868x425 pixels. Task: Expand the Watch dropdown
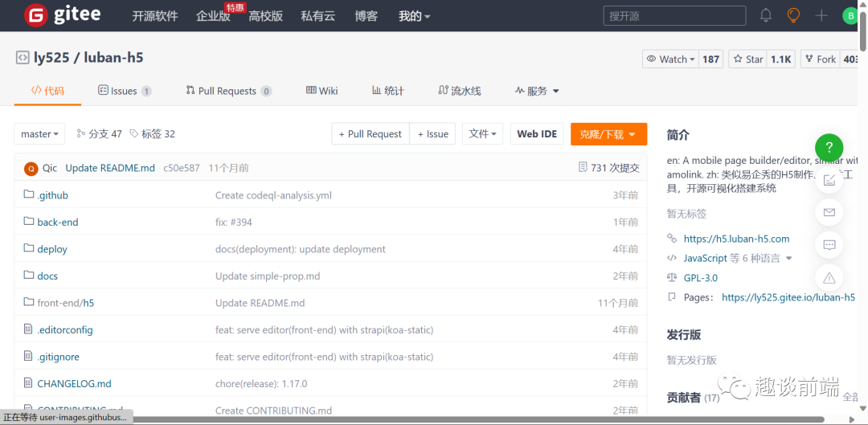click(669, 59)
